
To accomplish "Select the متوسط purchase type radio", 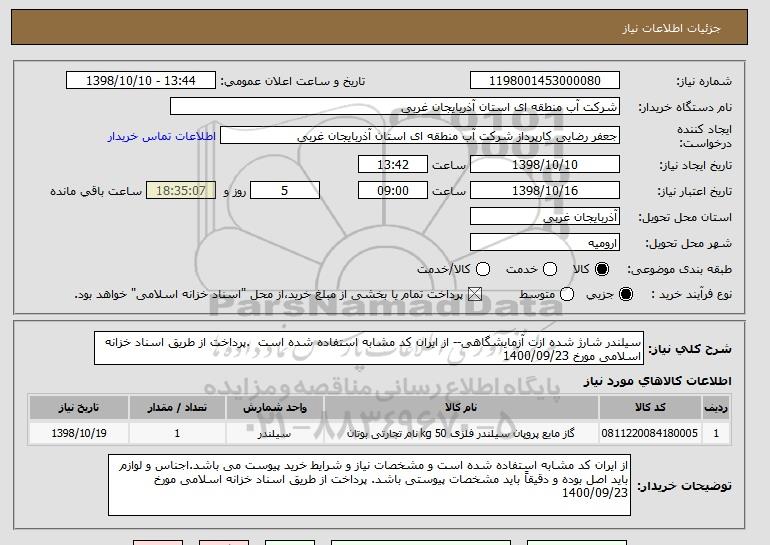I will click(567, 294).
